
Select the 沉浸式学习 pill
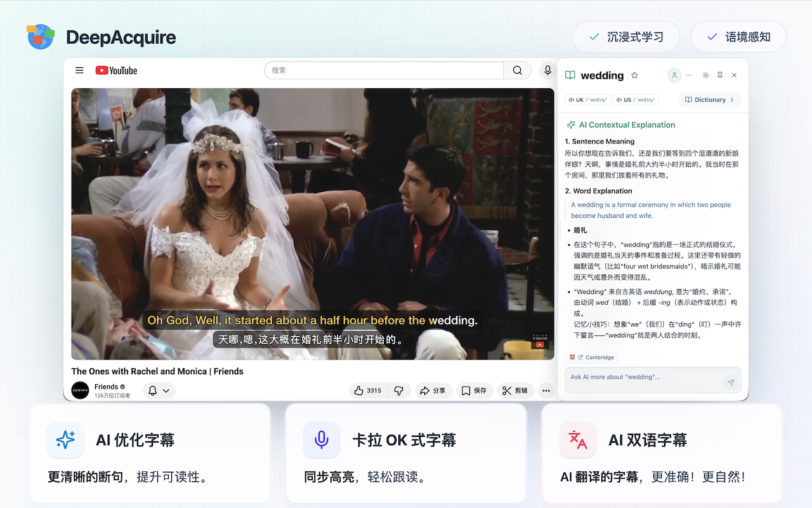click(626, 37)
